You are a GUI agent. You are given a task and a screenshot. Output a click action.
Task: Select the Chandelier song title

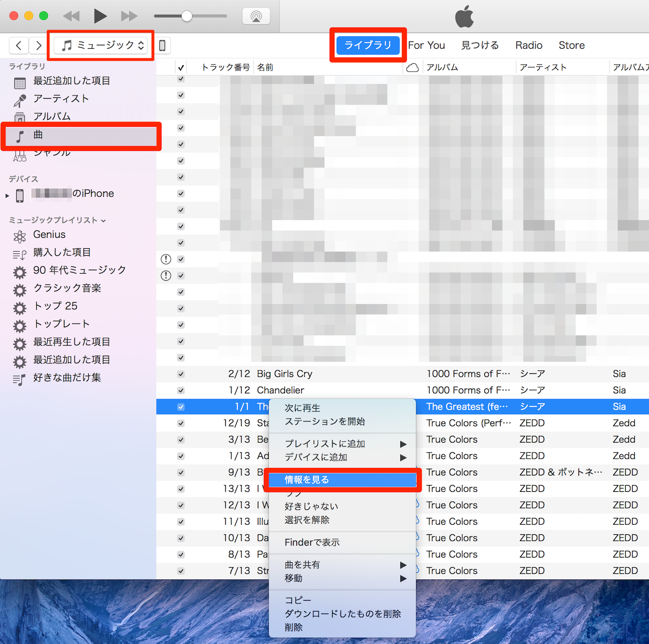pyautogui.click(x=281, y=391)
